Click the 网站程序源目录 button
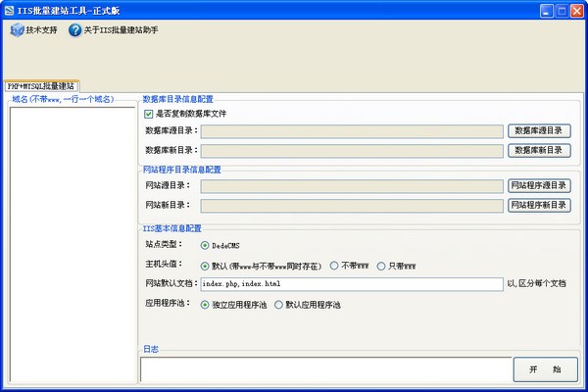This screenshot has width=588, height=392. coord(539,185)
